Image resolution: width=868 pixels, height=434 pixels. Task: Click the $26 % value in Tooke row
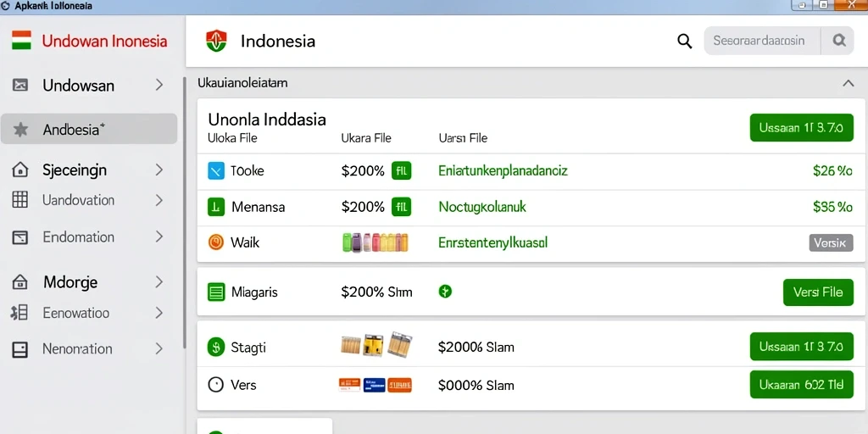coord(832,171)
